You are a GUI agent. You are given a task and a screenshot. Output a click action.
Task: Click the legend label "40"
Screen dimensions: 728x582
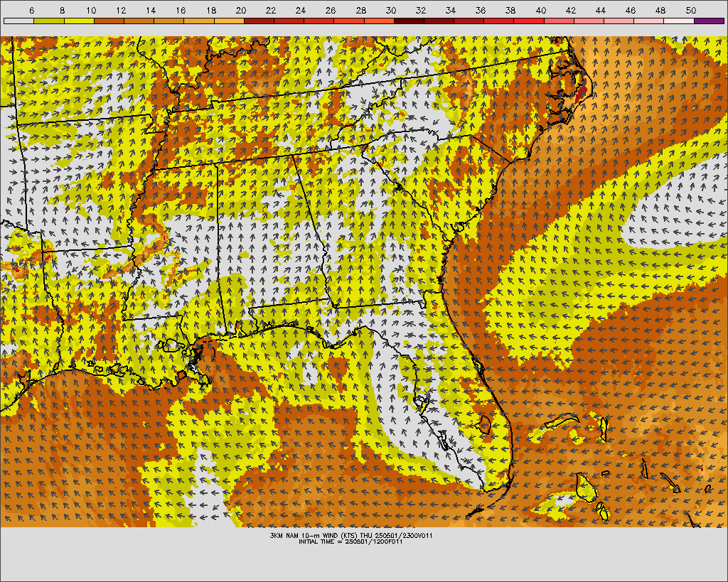[541, 10]
